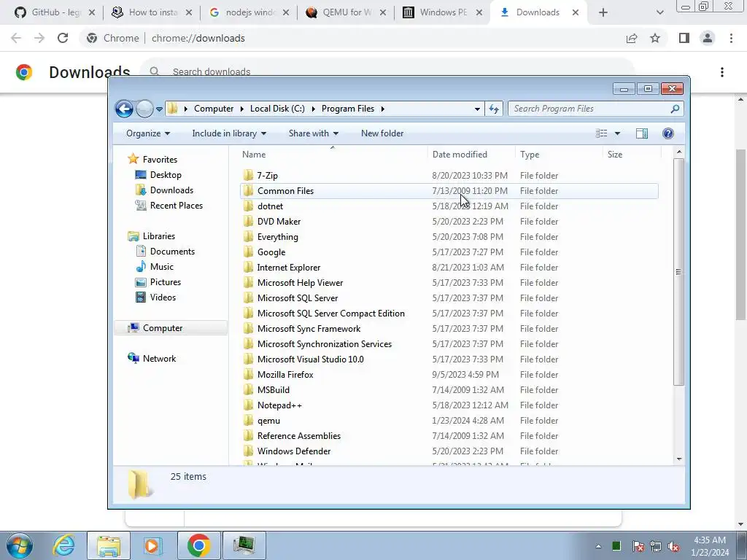Image resolution: width=747 pixels, height=560 pixels.
Task: Click the volume icon in system tray
Action: pos(673,546)
